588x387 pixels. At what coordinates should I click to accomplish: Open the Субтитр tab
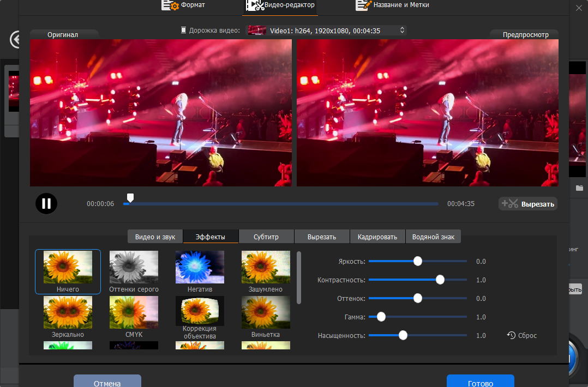click(x=266, y=237)
